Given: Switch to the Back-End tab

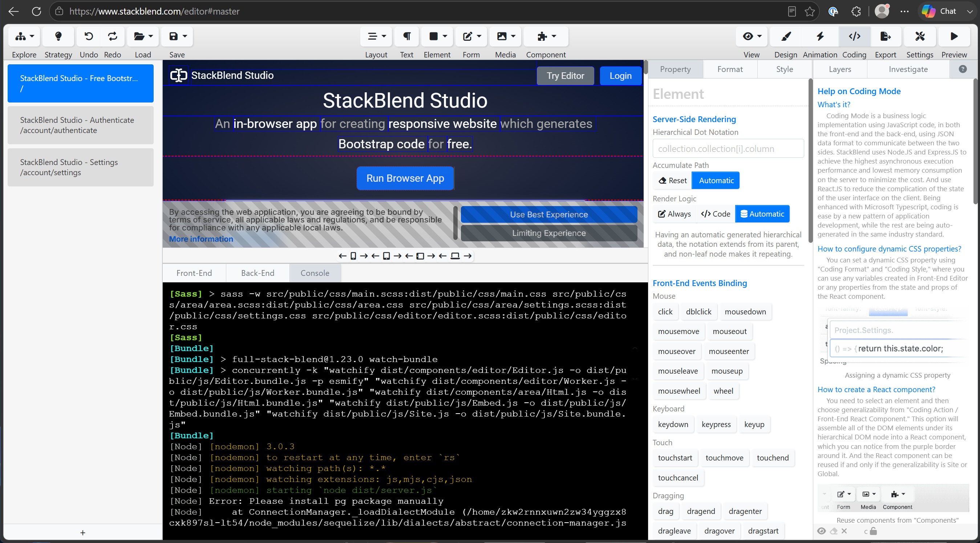Looking at the screenshot, I should pos(258,273).
